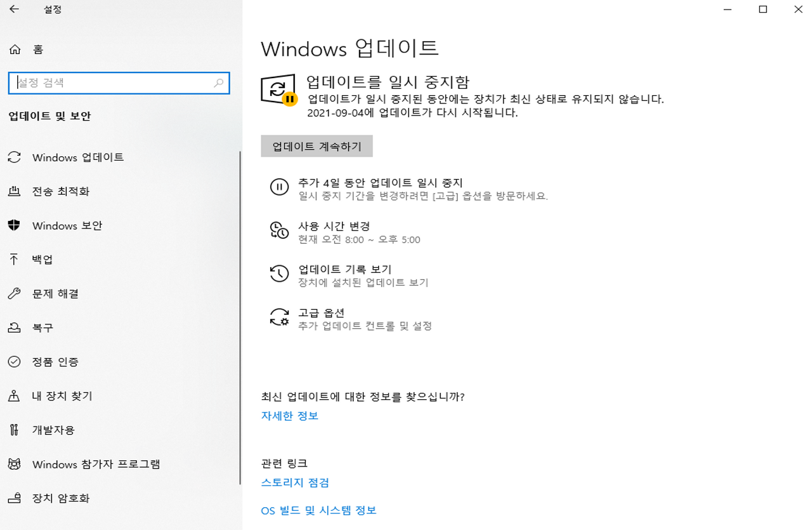
Task: Click the Windows 업데이트 sync icon
Action: [x=14, y=157]
